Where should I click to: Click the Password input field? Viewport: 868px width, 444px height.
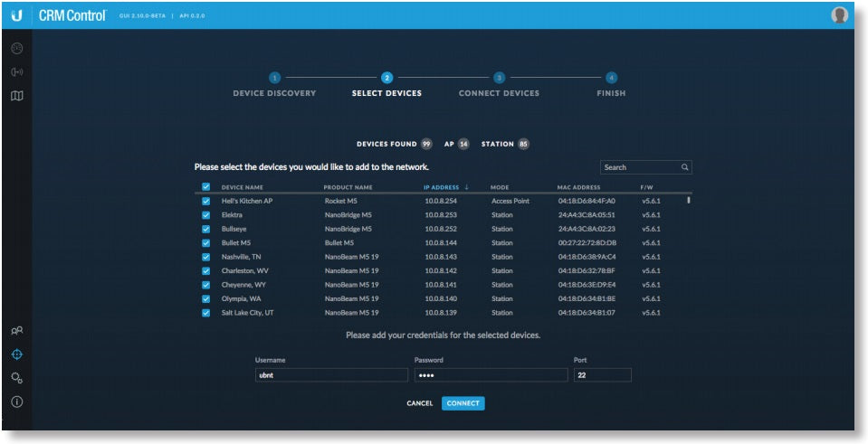pos(491,375)
